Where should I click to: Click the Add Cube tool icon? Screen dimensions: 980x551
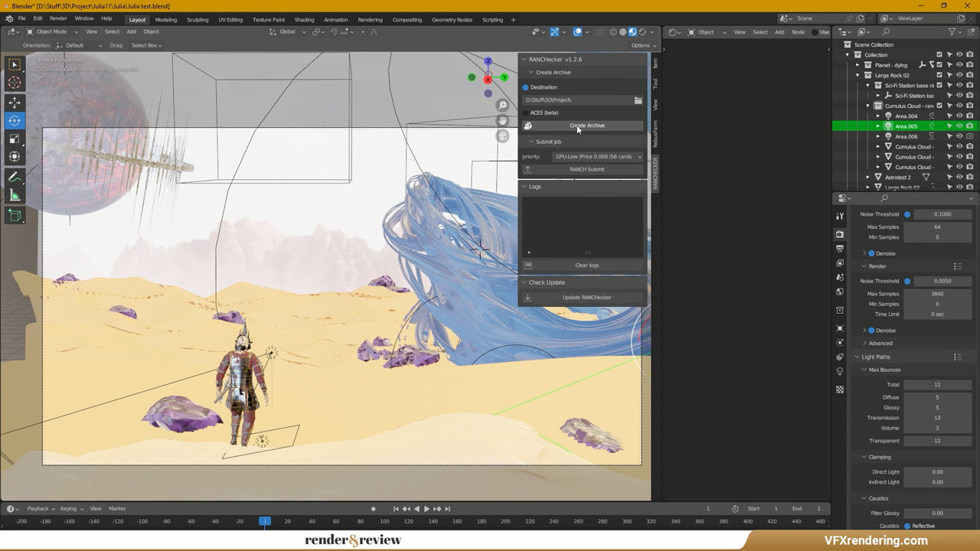click(x=15, y=216)
